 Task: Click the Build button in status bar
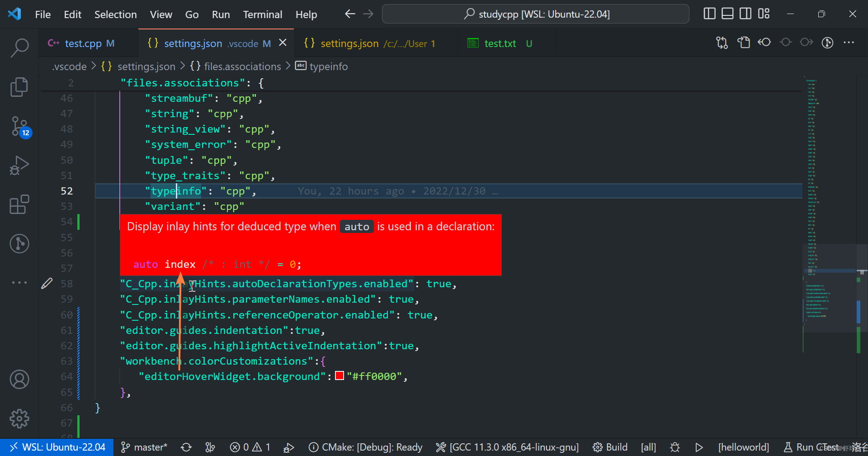(x=610, y=447)
